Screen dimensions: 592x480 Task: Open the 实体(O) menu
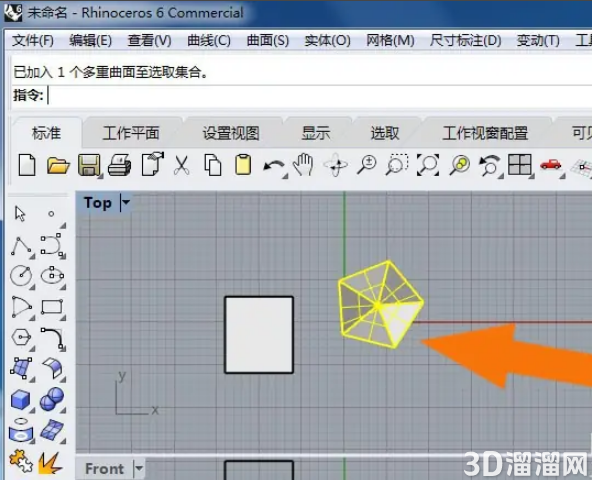[x=328, y=40]
